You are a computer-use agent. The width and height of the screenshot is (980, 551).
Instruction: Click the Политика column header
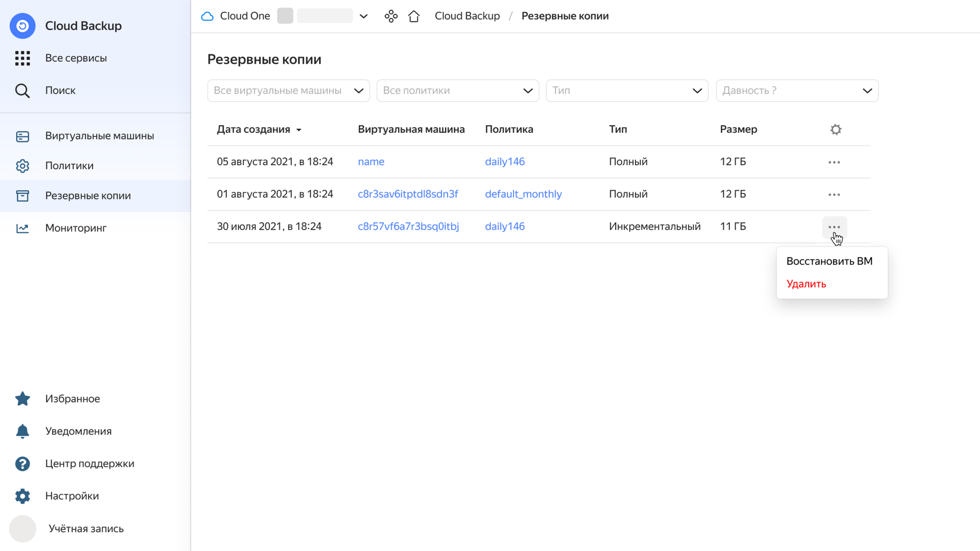(509, 129)
